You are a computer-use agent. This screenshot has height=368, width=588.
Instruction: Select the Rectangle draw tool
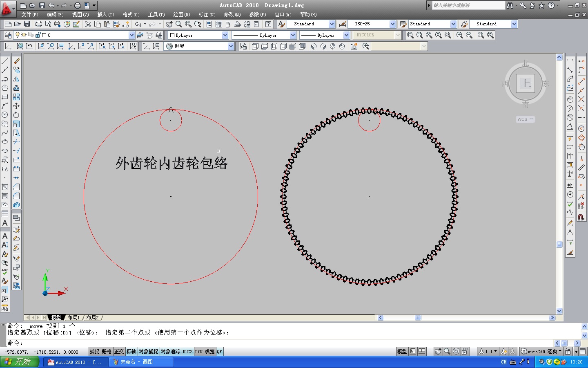pos(5,97)
